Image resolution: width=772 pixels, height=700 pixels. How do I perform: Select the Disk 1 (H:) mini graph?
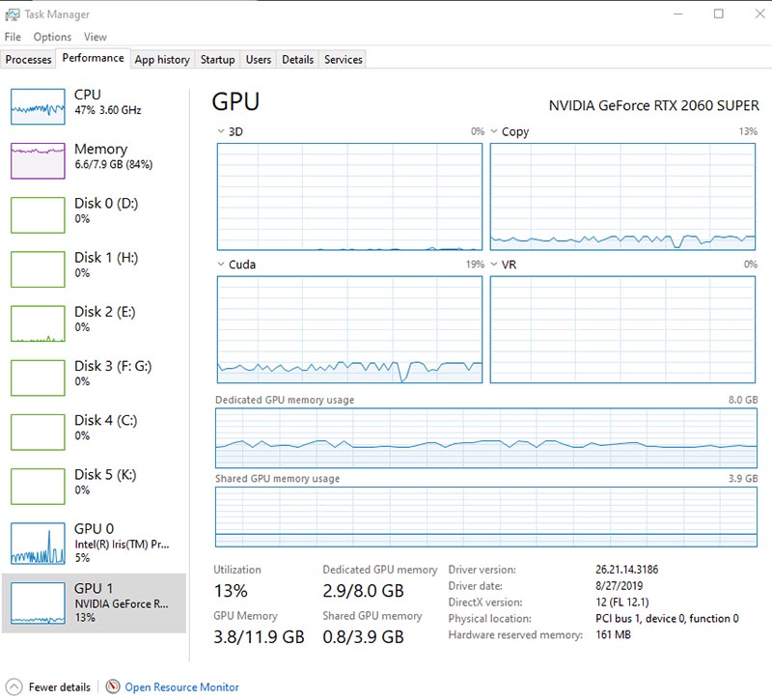coord(38,269)
